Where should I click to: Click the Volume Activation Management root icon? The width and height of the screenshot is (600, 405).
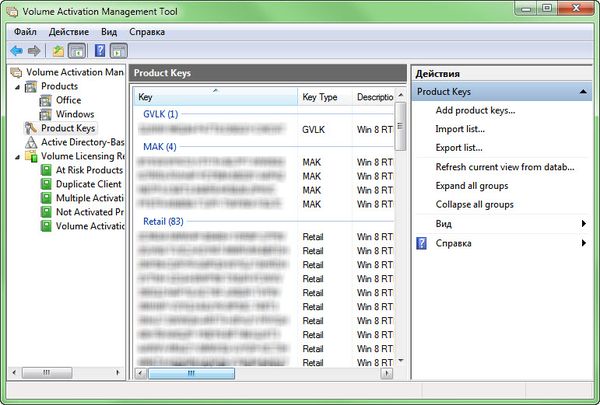tap(16, 72)
